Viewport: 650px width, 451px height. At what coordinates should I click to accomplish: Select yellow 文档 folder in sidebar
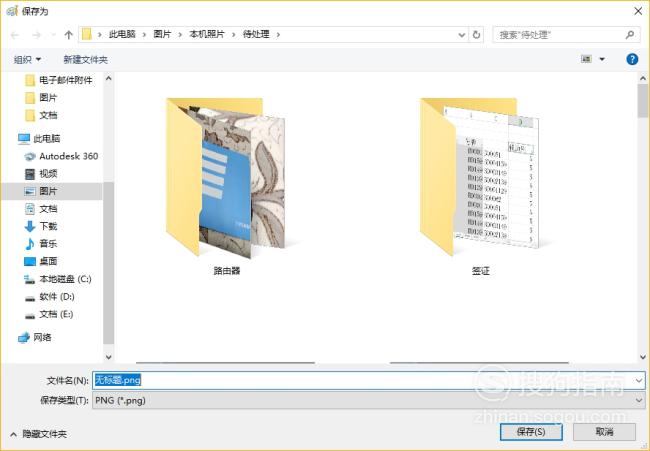(x=41, y=115)
